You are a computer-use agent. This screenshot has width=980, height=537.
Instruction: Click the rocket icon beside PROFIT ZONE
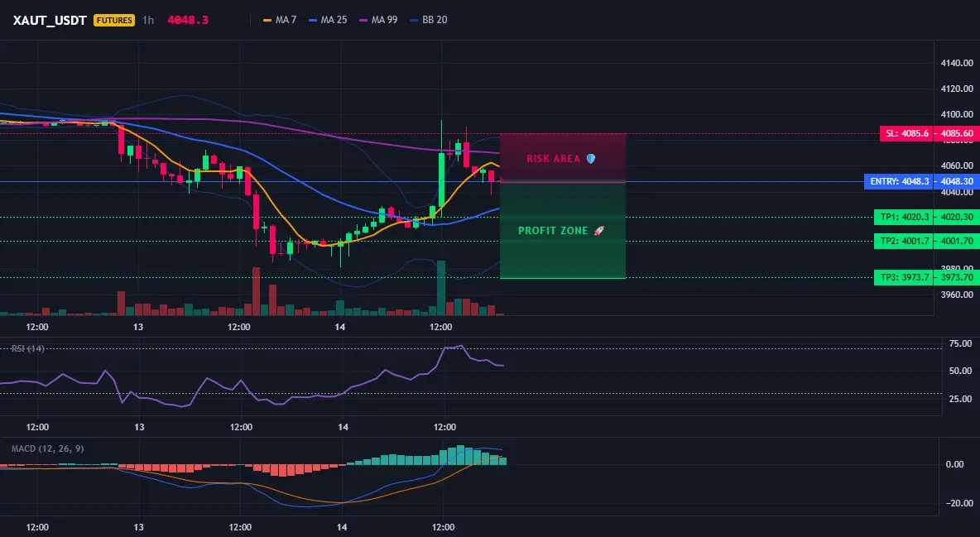[598, 231]
